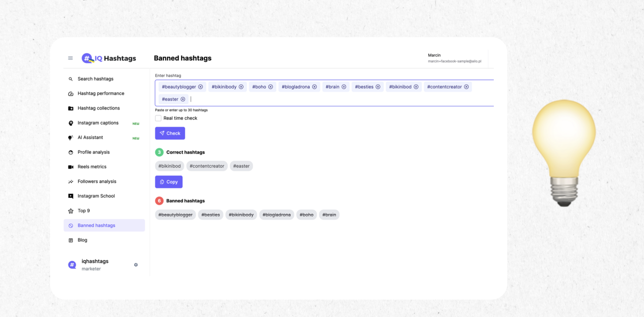Remove the #besties tag
This screenshot has width=644, height=317.
[x=378, y=87]
